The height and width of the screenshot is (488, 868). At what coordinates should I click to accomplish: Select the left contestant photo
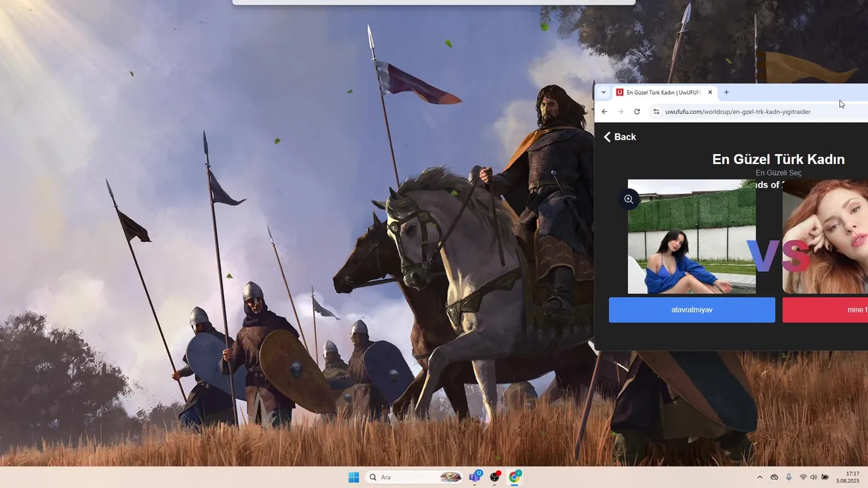pos(692,237)
